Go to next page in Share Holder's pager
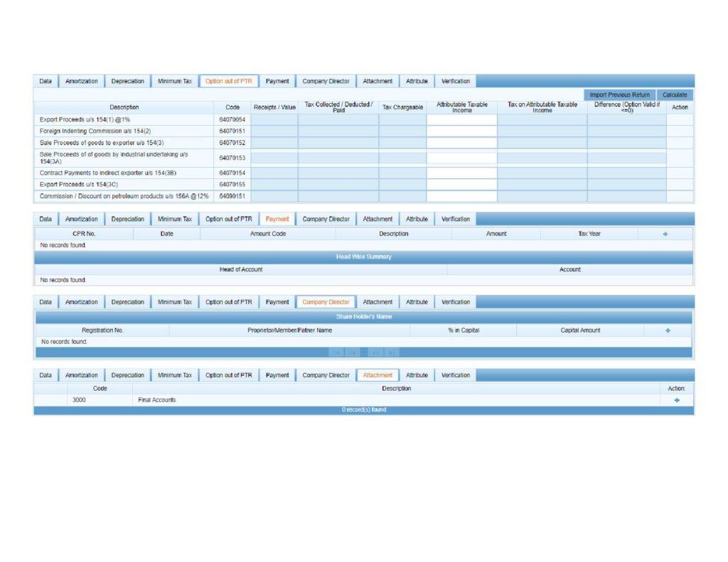 (377, 352)
